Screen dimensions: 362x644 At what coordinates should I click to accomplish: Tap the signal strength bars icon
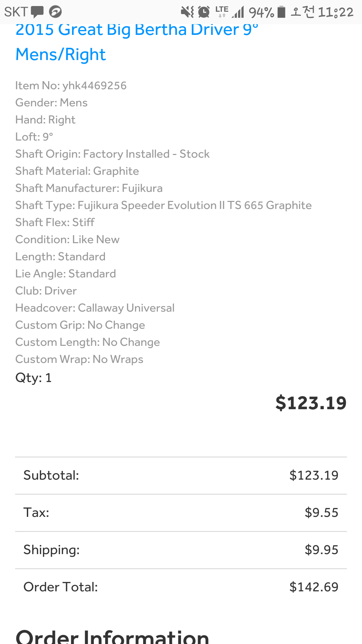pyautogui.click(x=238, y=12)
